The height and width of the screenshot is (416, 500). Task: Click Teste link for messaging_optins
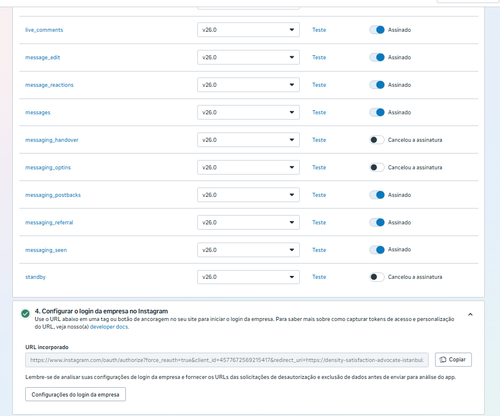click(x=319, y=167)
